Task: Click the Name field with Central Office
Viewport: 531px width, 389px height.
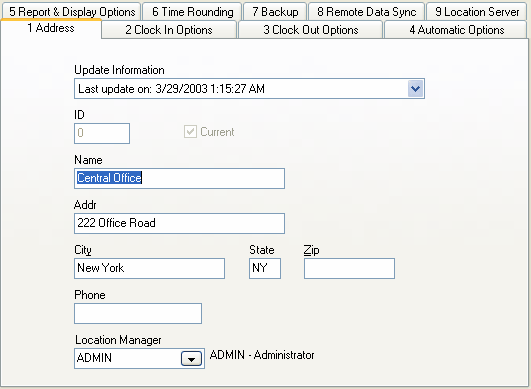Action: point(179,178)
